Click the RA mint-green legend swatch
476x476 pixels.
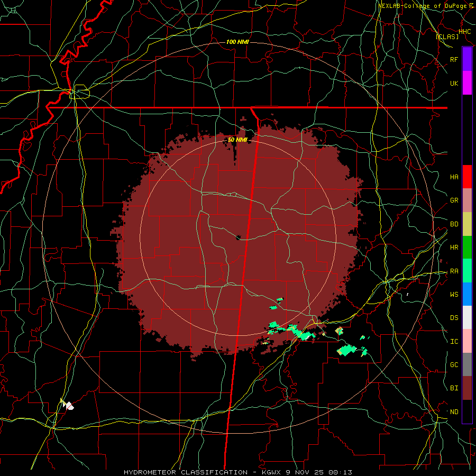click(467, 270)
